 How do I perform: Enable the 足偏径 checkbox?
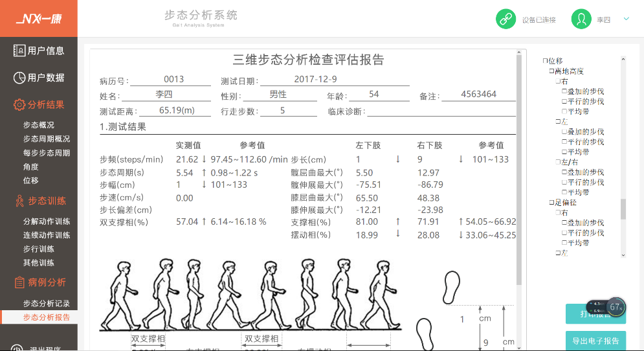pyautogui.click(x=551, y=203)
